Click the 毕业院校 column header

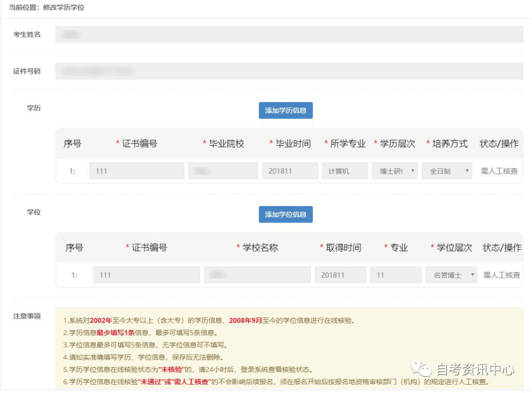point(224,143)
